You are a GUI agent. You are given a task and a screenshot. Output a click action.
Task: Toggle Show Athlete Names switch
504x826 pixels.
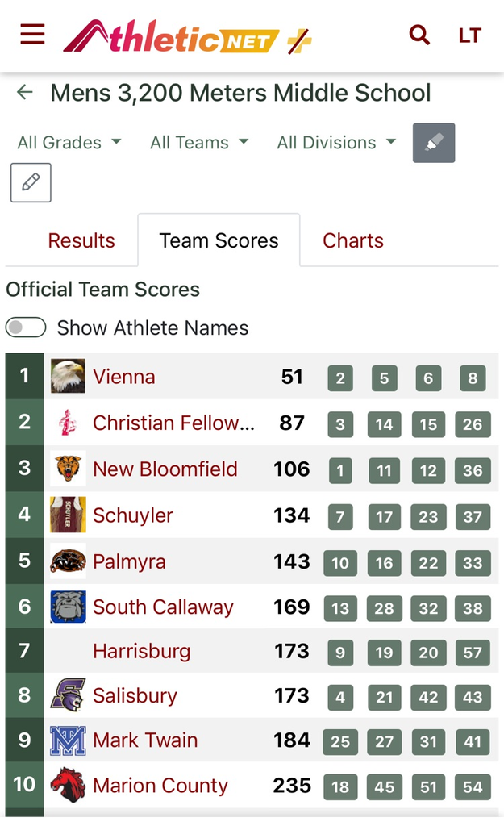point(26,327)
